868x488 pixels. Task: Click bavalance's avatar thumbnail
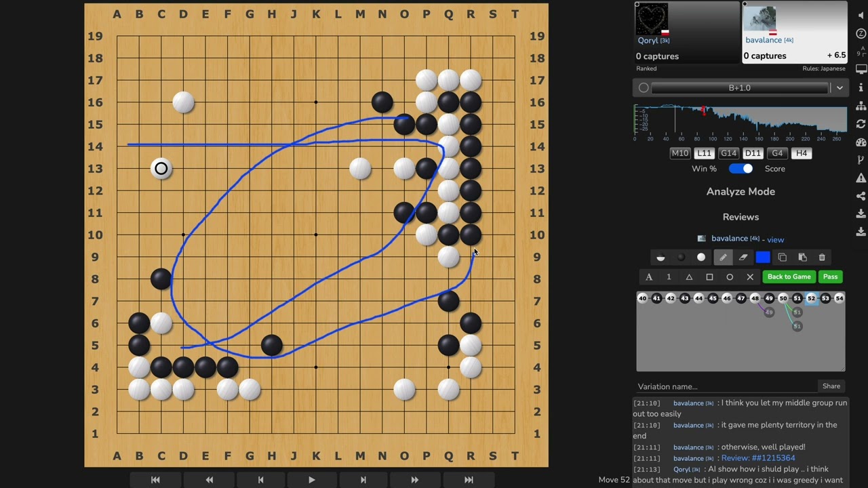(759, 18)
